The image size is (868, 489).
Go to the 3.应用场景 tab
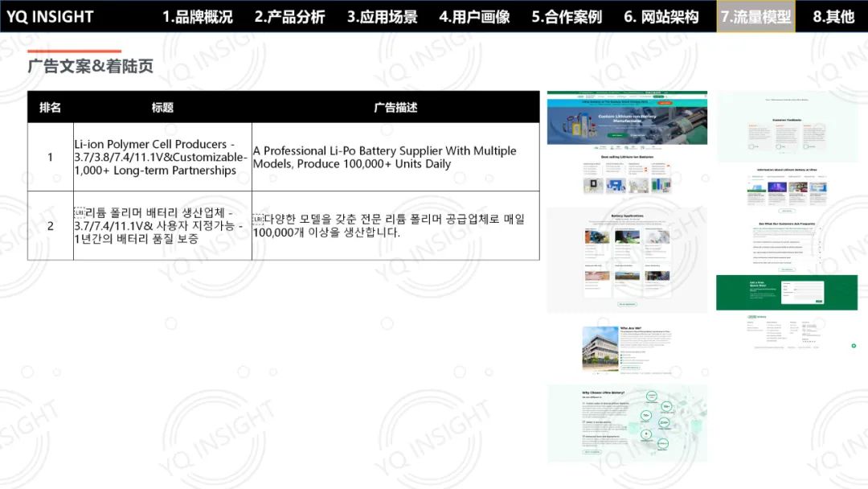pos(382,17)
